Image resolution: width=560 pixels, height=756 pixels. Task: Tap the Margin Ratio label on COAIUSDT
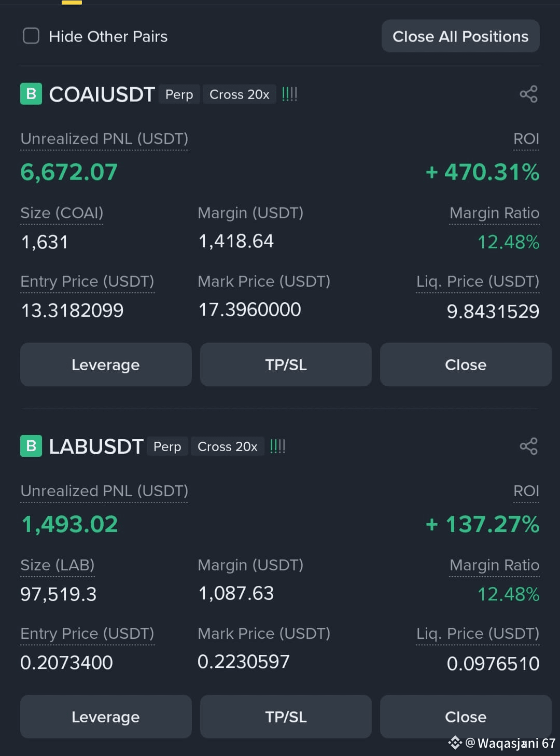click(495, 213)
